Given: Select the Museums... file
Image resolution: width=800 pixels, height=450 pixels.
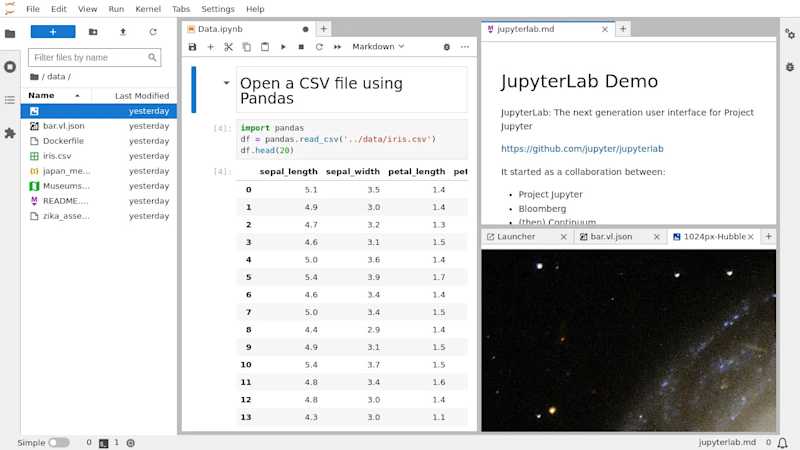Looking at the screenshot, I should [x=99, y=186].
